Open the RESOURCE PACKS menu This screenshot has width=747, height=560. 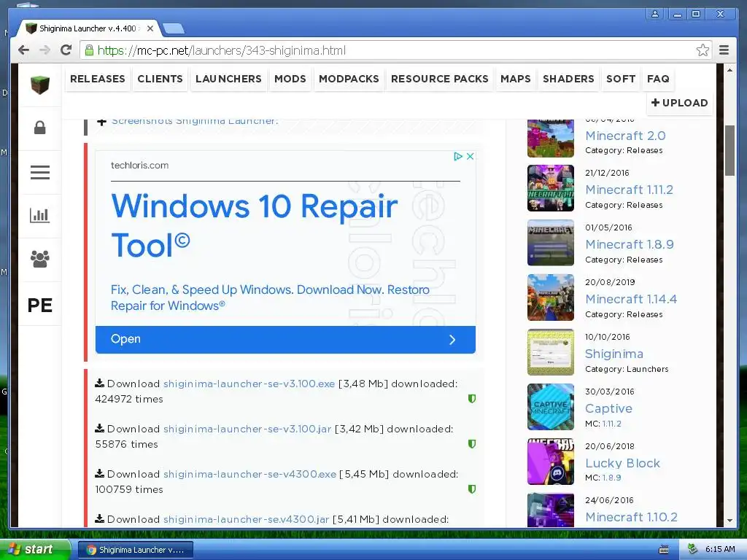point(440,79)
